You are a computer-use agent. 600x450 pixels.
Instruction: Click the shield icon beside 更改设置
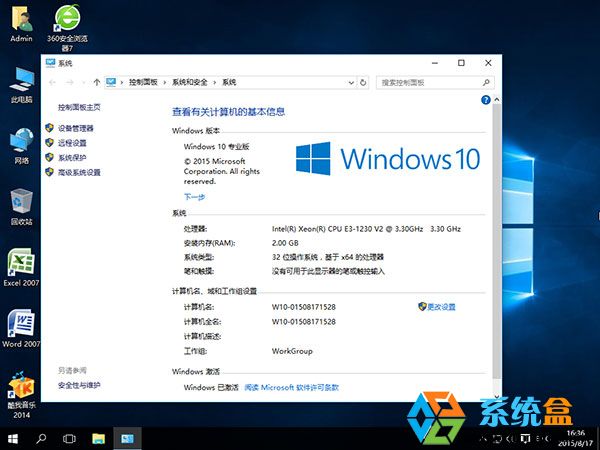click(422, 307)
